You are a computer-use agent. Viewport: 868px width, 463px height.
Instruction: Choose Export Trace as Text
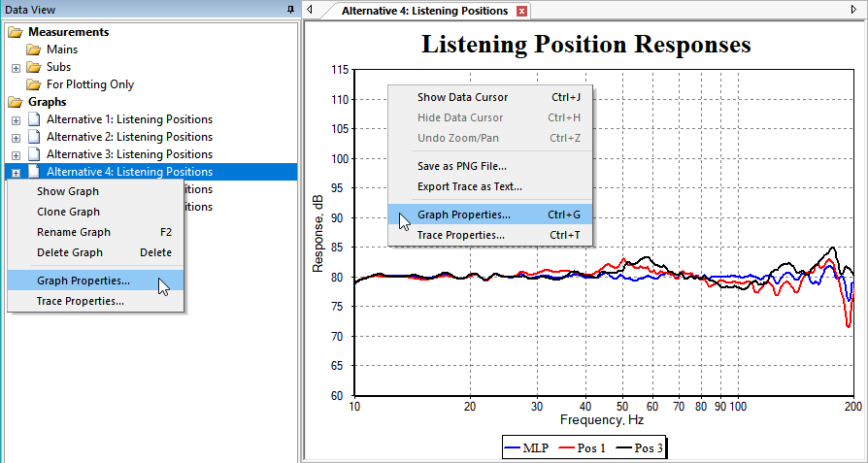point(490,187)
